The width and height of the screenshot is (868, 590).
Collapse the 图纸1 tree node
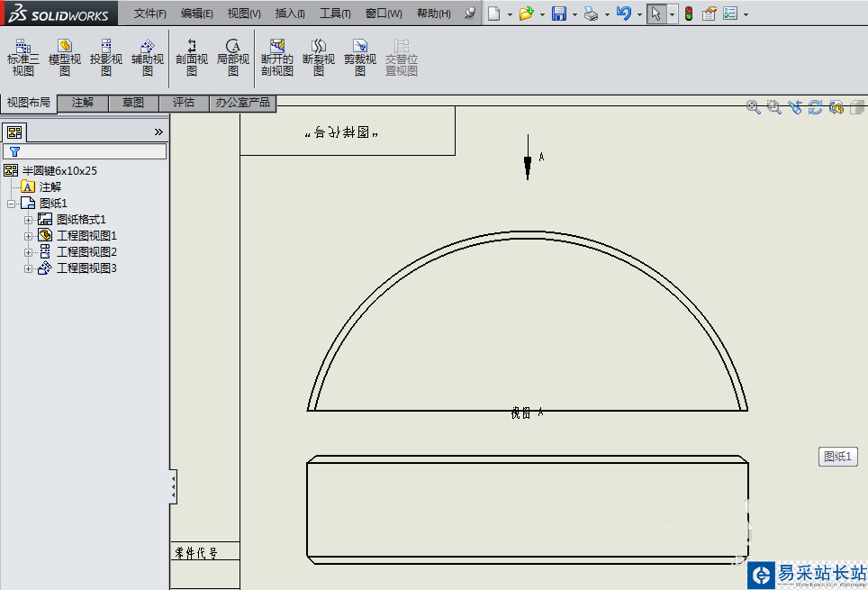coord(11,204)
